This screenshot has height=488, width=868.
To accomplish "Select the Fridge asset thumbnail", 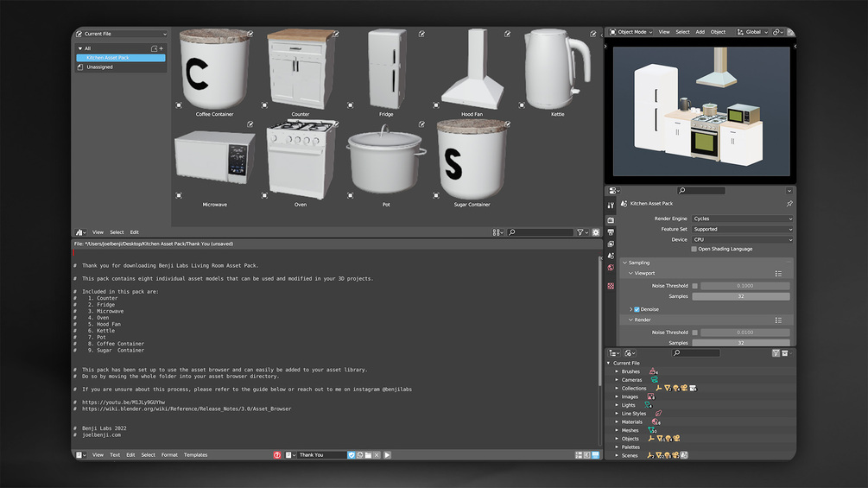I will click(386, 70).
